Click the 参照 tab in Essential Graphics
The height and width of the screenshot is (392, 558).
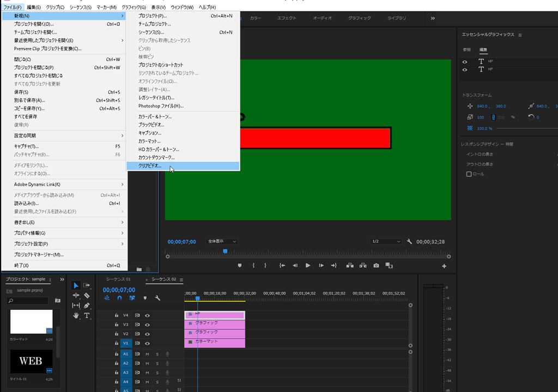click(467, 50)
